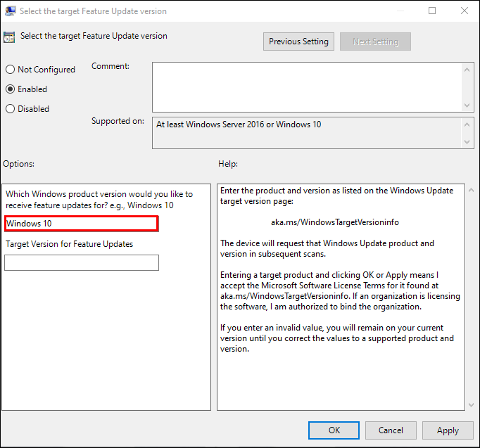Click the 'Entering a target product' license paragraph
This screenshot has width=480, height=448.
tap(340, 291)
